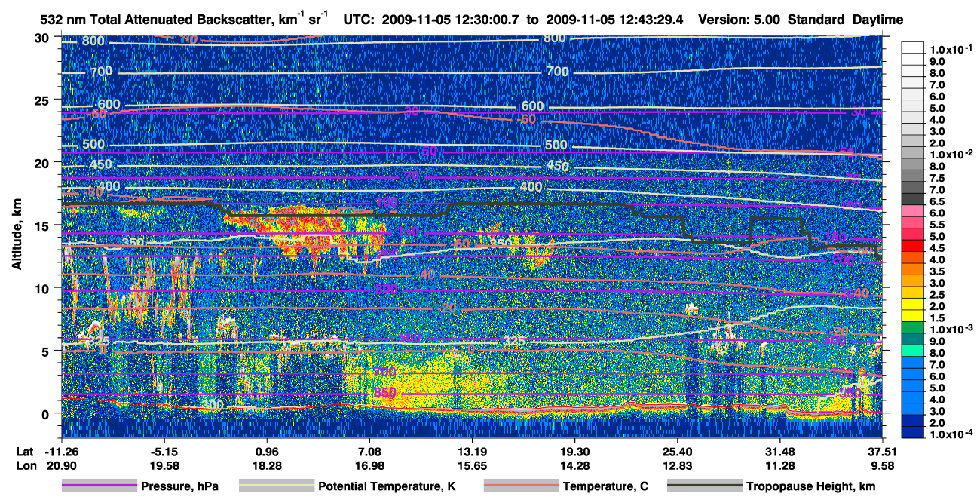This screenshot has width=980, height=503.
Task: Click the red swatch beside colorbar label '4.5'
Action: point(913,247)
